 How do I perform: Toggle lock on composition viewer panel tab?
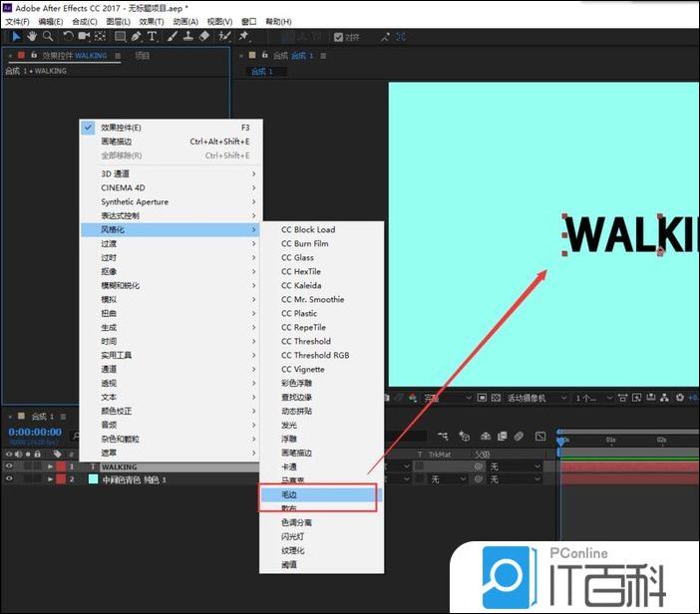coord(264,56)
